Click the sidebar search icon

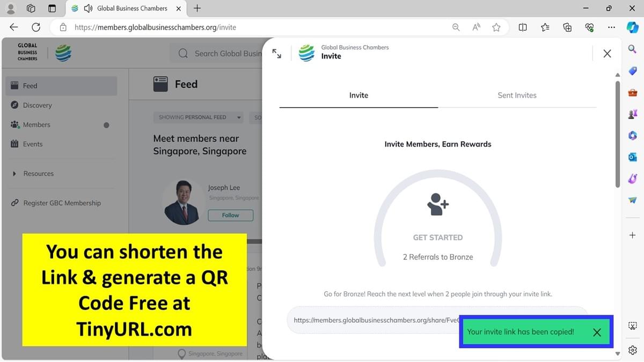[x=632, y=49]
